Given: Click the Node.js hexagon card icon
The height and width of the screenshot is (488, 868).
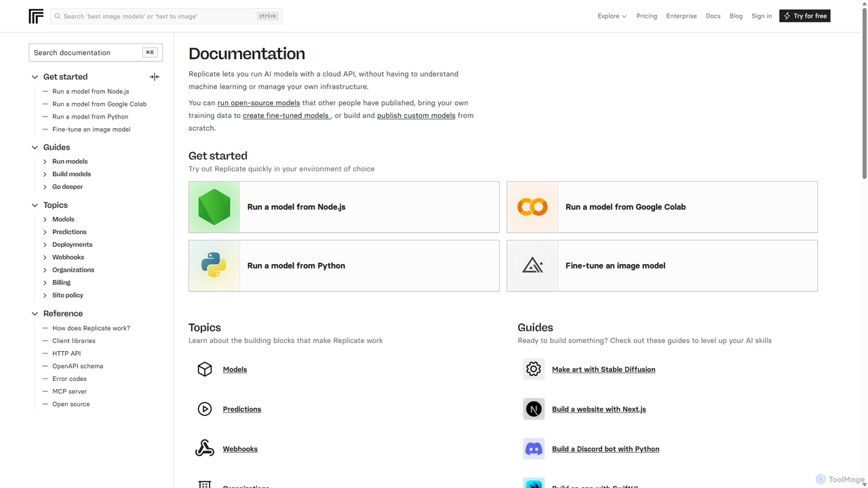Looking at the screenshot, I should point(214,207).
